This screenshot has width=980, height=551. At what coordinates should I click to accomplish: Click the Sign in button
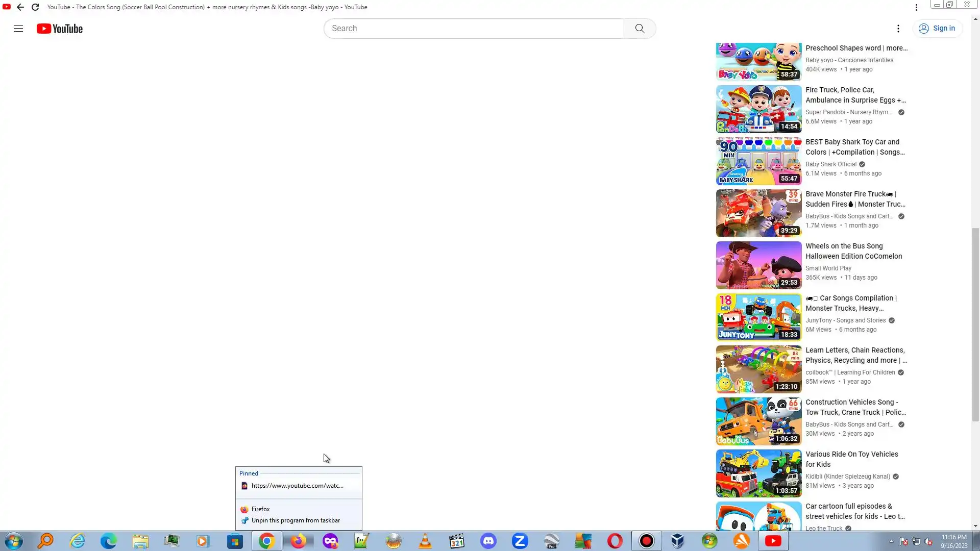tap(937, 29)
